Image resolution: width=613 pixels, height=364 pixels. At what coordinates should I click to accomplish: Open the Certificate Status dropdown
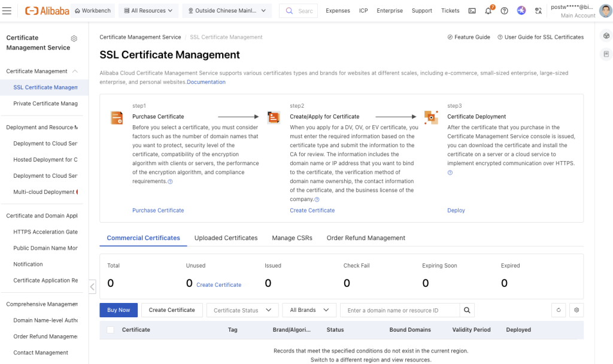pyautogui.click(x=242, y=310)
